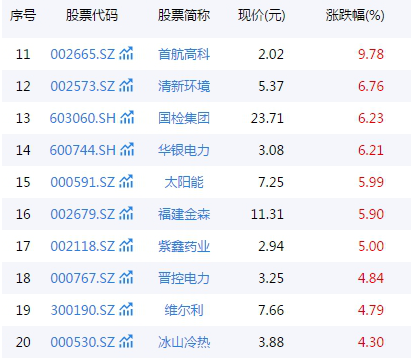Open chart icon beside 002665.SZ
This screenshot has height=360, width=414.
point(126,53)
